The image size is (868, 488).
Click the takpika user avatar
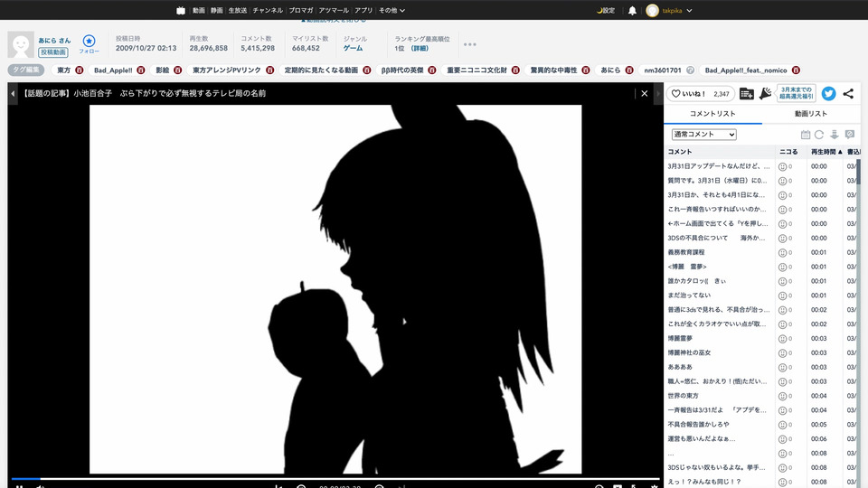(x=652, y=11)
